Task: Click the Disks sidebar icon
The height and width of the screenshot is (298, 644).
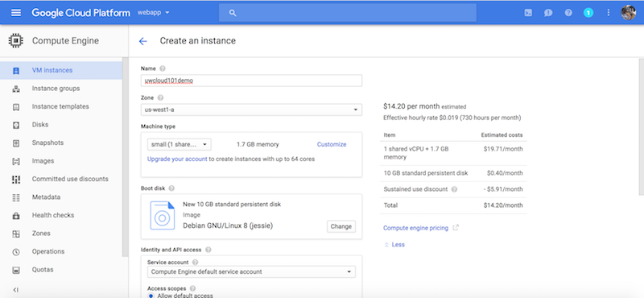Action: click(16, 125)
